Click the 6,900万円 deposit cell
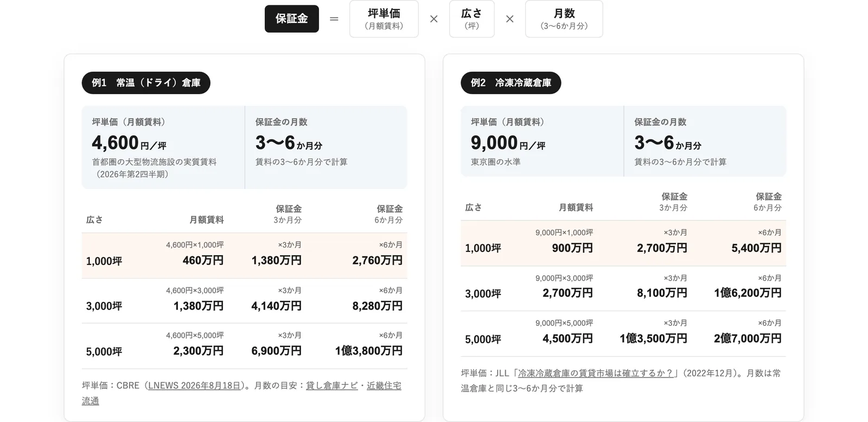This screenshot has height=422, width=868. pos(277,351)
